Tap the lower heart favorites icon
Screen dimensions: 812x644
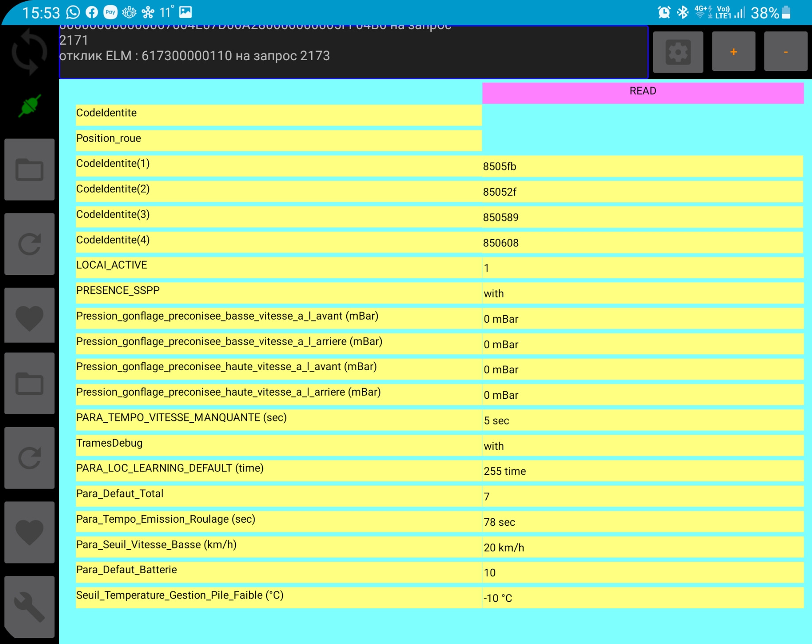click(x=30, y=532)
